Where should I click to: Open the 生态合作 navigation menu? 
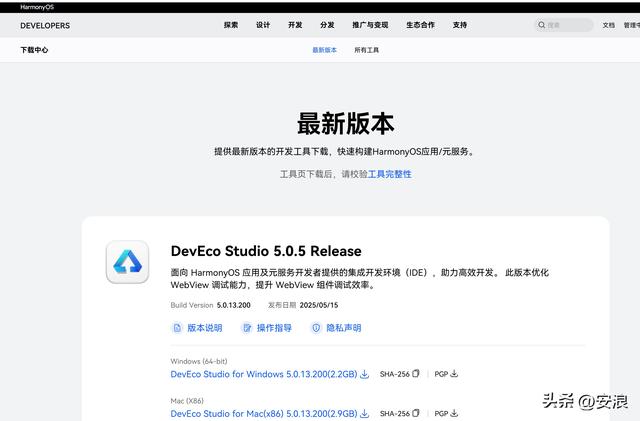coord(420,25)
